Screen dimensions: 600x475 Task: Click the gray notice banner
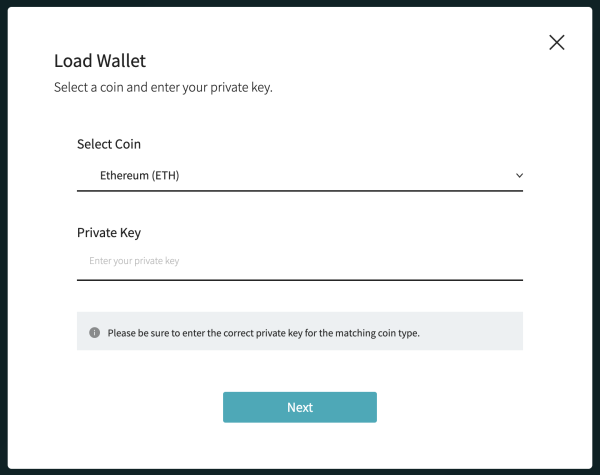coord(470,332)
